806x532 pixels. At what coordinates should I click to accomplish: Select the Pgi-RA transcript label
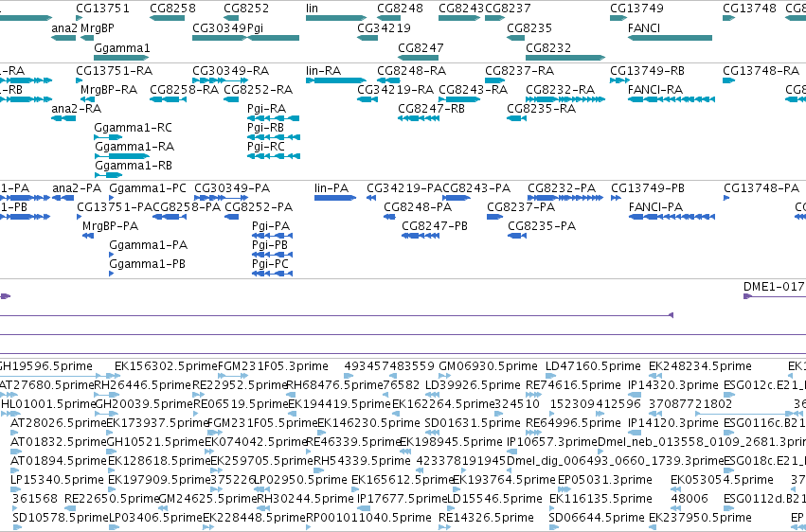266,108
